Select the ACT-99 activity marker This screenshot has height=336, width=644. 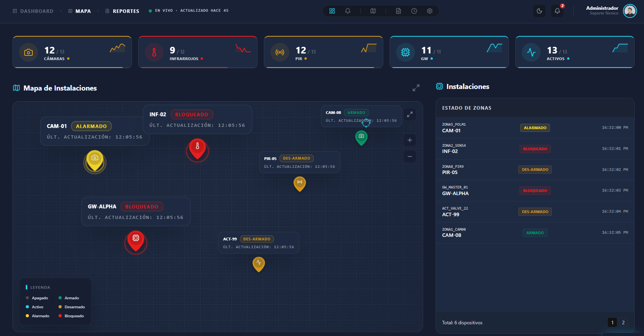(259, 264)
